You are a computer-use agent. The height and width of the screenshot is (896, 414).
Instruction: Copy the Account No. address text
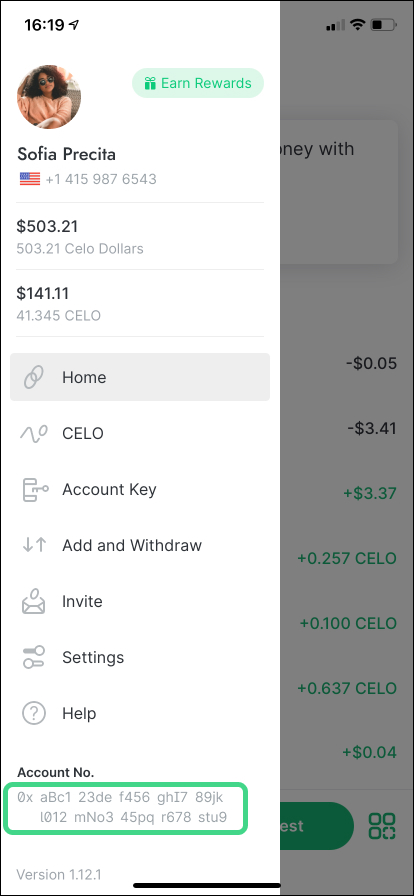click(126, 807)
